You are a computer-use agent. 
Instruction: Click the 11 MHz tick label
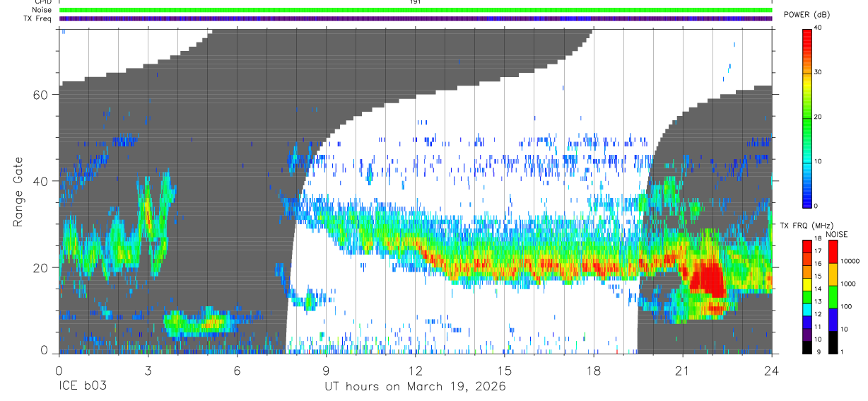(x=819, y=327)
